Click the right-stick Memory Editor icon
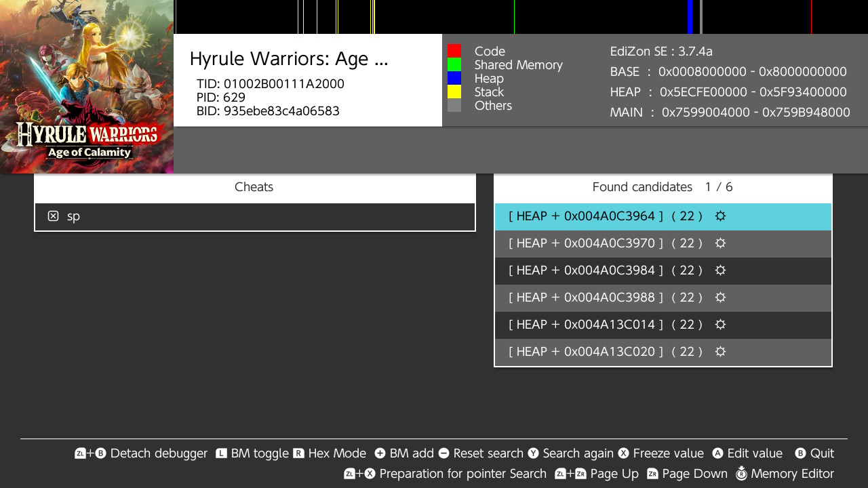This screenshot has height=488, width=868. [x=741, y=473]
